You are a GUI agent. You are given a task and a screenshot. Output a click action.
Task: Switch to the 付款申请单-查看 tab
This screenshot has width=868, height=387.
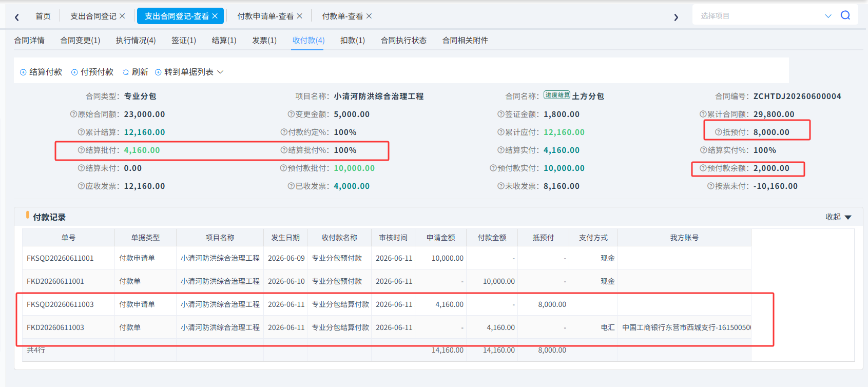[265, 16]
